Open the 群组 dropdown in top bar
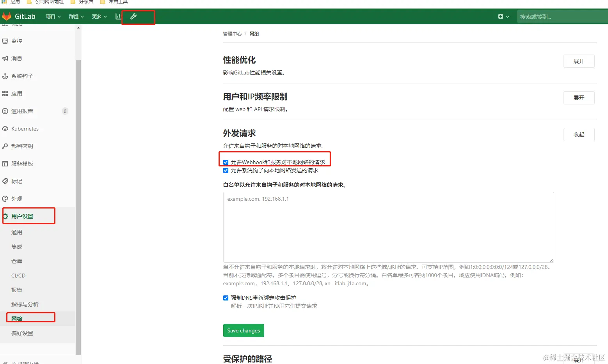Viewport: 608px width, 364px height. 76,16
